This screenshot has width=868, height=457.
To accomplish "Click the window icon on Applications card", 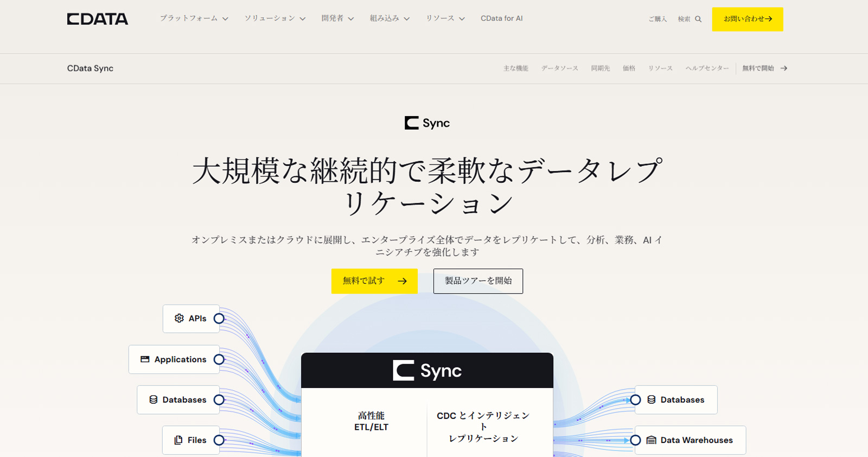I will [145, 359].
